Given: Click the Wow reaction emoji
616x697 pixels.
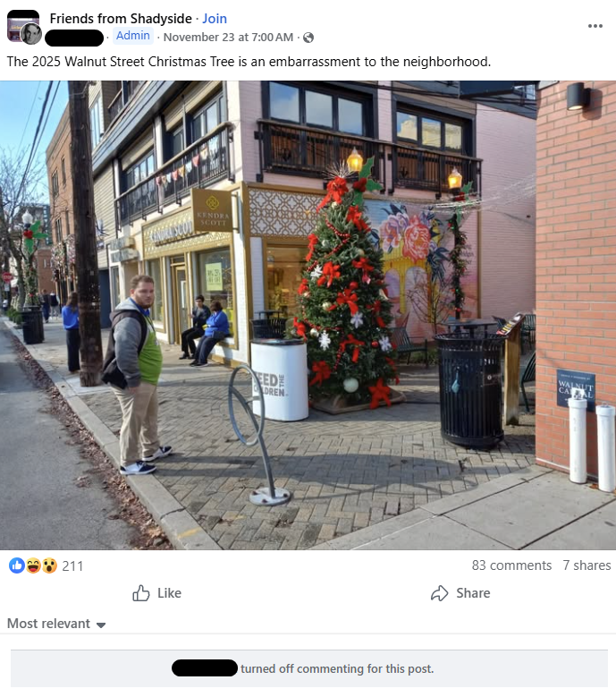Looking at the screenshot, I should (x=49, y=565).
